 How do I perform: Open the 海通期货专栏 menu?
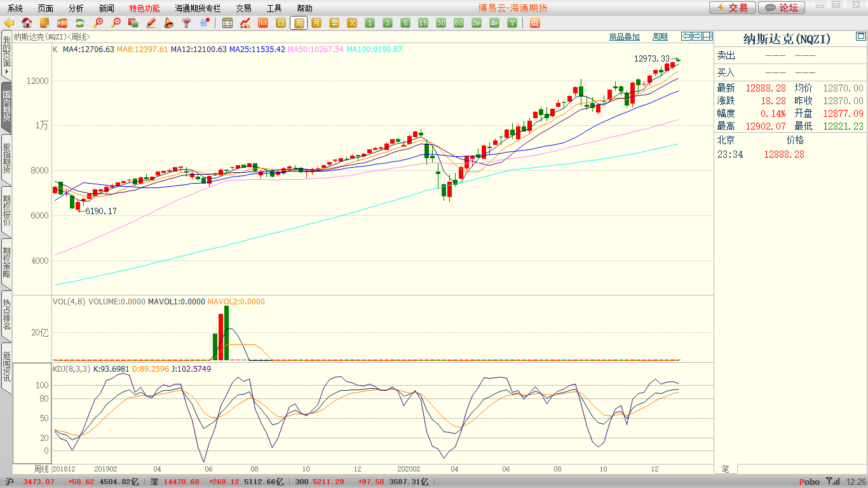click(198, 8)
